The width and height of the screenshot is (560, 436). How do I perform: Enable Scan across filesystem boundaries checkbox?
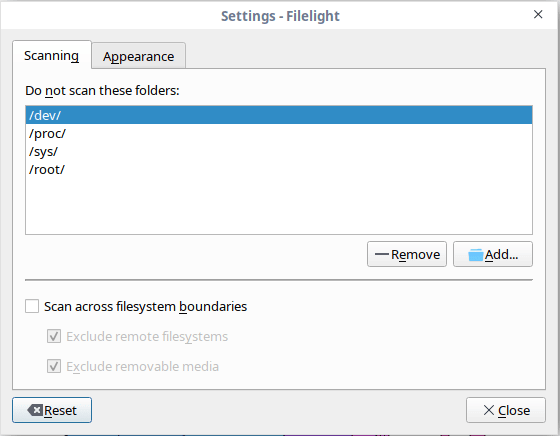[x=32, y=306]
